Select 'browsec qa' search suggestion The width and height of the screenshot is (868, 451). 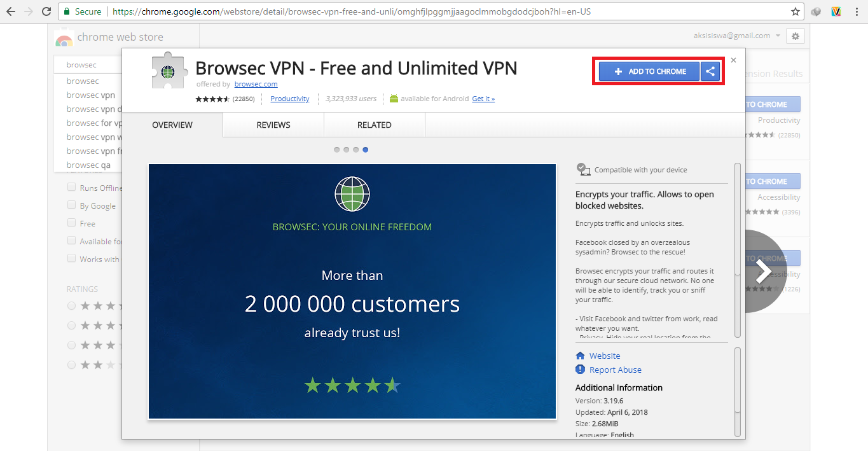[88, 165]
